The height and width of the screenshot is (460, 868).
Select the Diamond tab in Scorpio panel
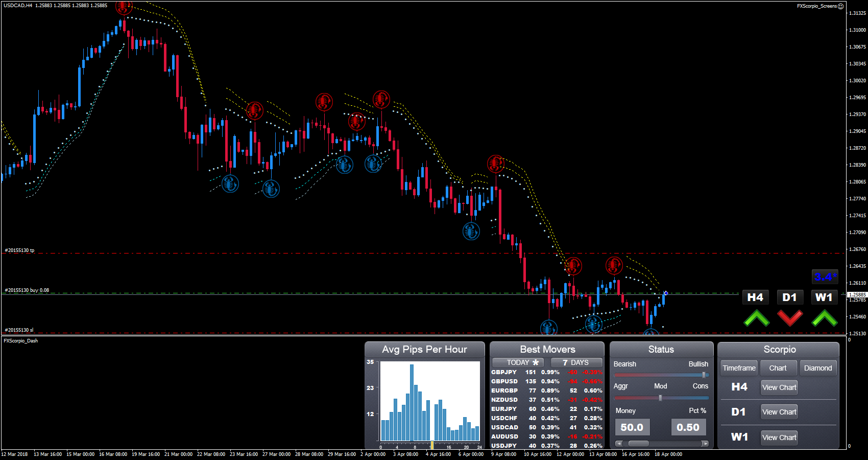pyautogui.click(x=817, y=368)
